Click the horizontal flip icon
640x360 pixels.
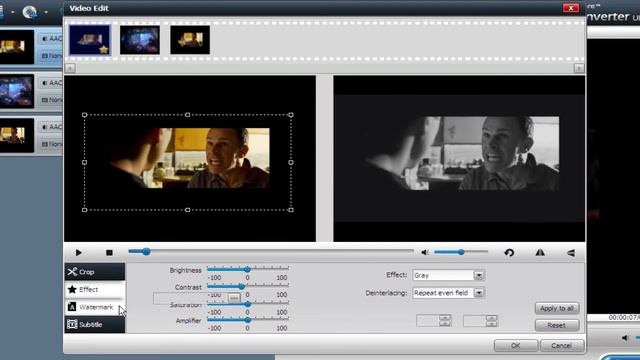(x=540, y=253)
